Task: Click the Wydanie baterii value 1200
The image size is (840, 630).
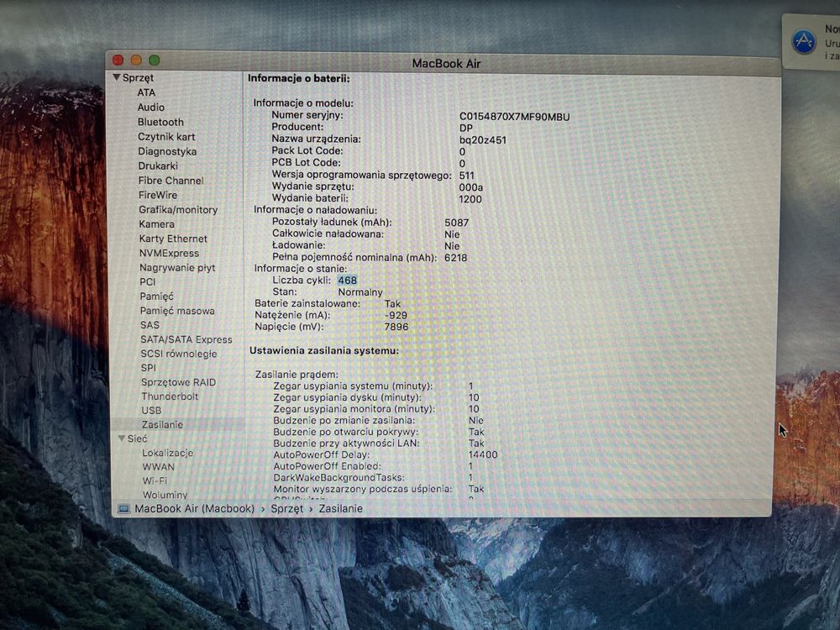Action: (470, 199)
